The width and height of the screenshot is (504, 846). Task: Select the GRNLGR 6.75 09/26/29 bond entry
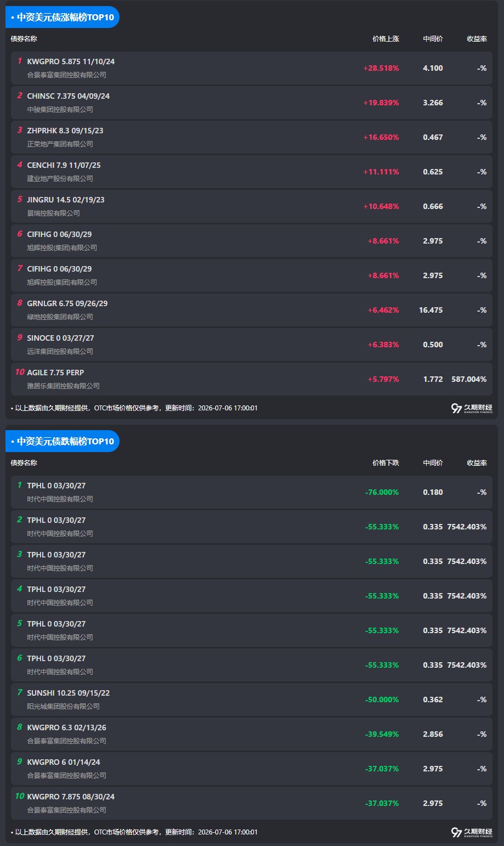tap(252, 310)
